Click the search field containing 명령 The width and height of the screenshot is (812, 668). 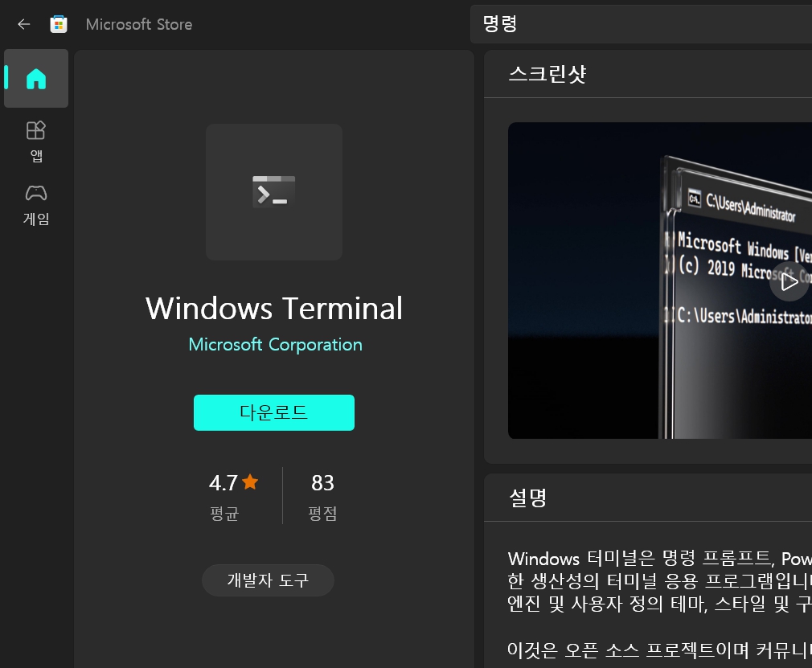pyautogui.click(x=641, y=24)
